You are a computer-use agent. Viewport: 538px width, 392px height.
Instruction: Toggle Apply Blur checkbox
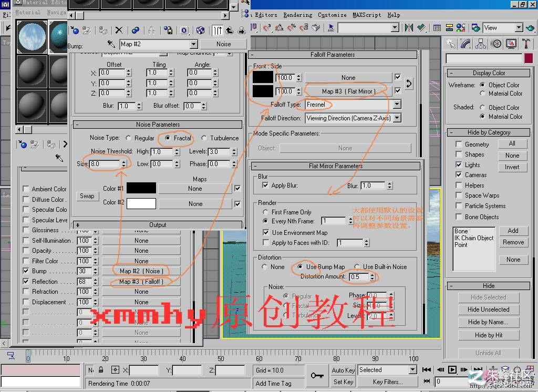(265, 185)
